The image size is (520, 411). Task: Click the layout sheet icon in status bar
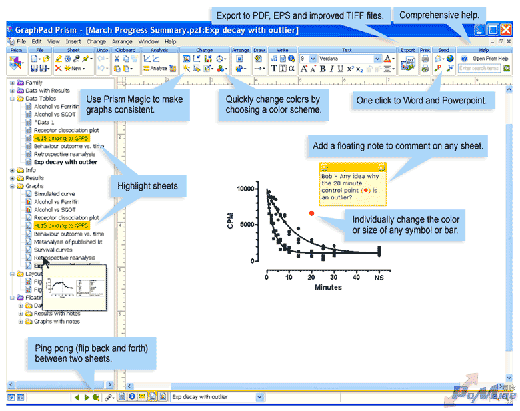[162, 397]
